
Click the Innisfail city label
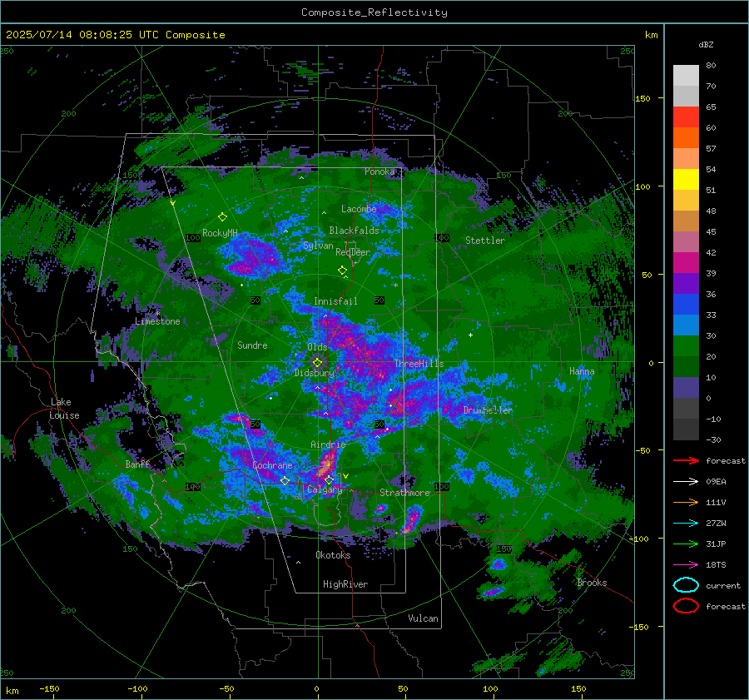point(335,301)
